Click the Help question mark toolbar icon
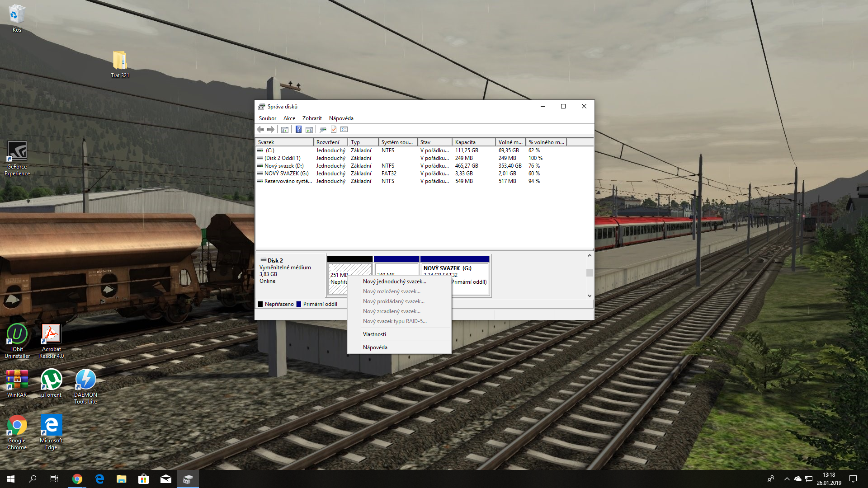The height and width of the screenshot is (488, 868). click(x=298, y=130)
